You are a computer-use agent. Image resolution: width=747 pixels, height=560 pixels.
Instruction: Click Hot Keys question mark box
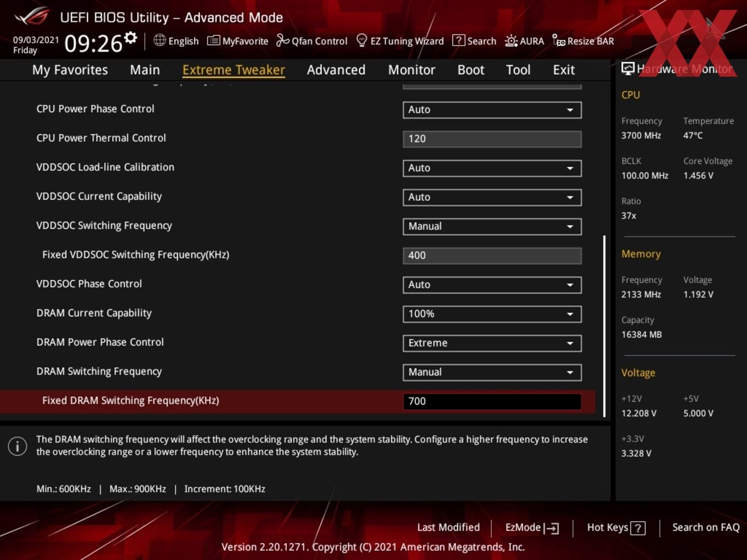coord(638,528)
